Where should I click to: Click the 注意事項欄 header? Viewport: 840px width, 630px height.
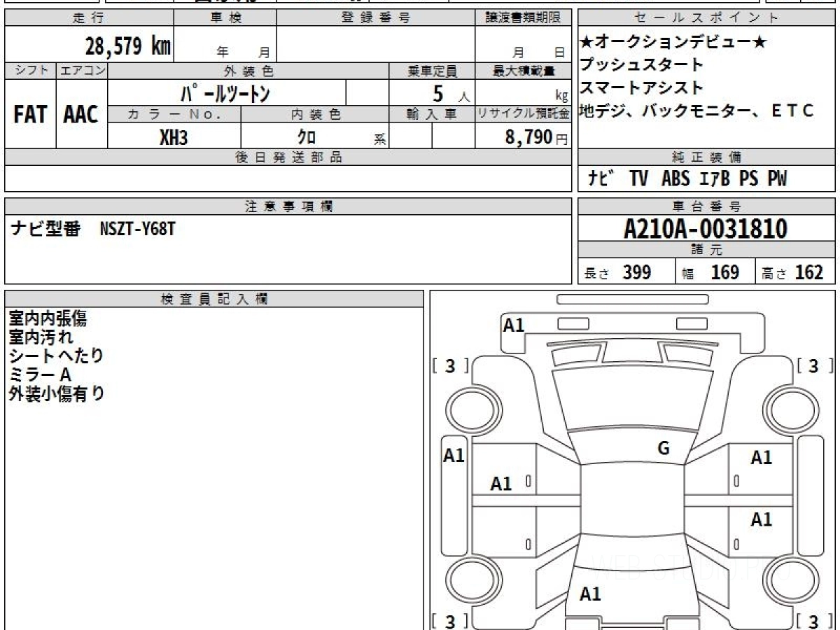288,206
